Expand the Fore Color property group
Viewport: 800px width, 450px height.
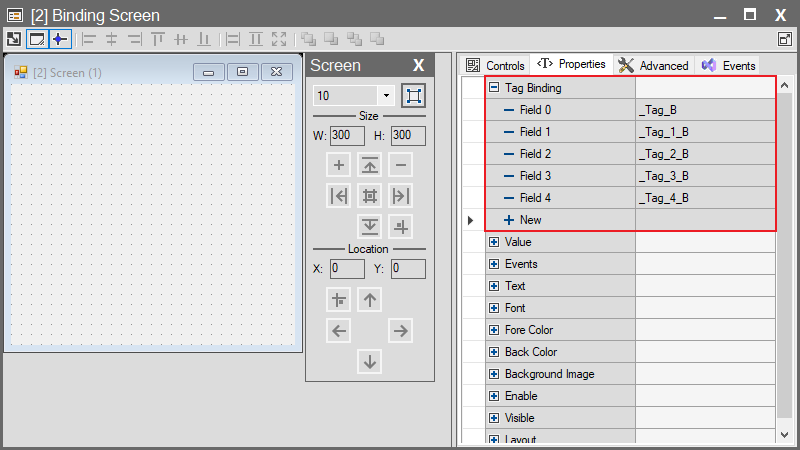click(x=494, y=330)
